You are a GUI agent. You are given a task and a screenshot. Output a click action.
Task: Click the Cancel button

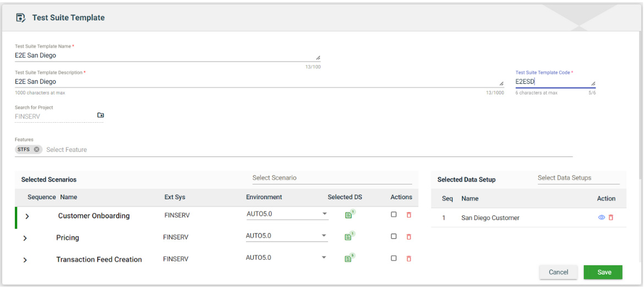pos(558,272)
